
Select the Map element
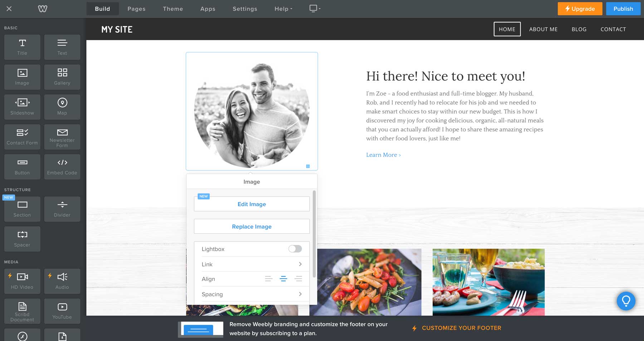click(62, 106)
